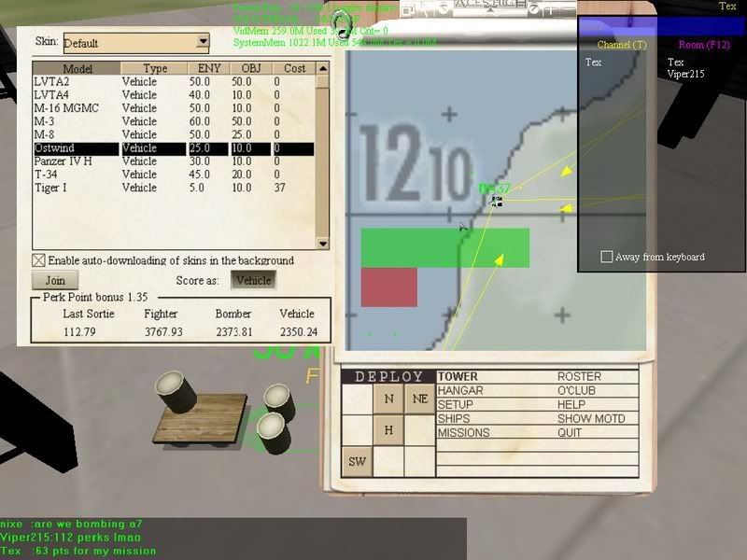747x560 pixels.
Task: Enter the O'CLUB
Action: (x=576, y=390)
